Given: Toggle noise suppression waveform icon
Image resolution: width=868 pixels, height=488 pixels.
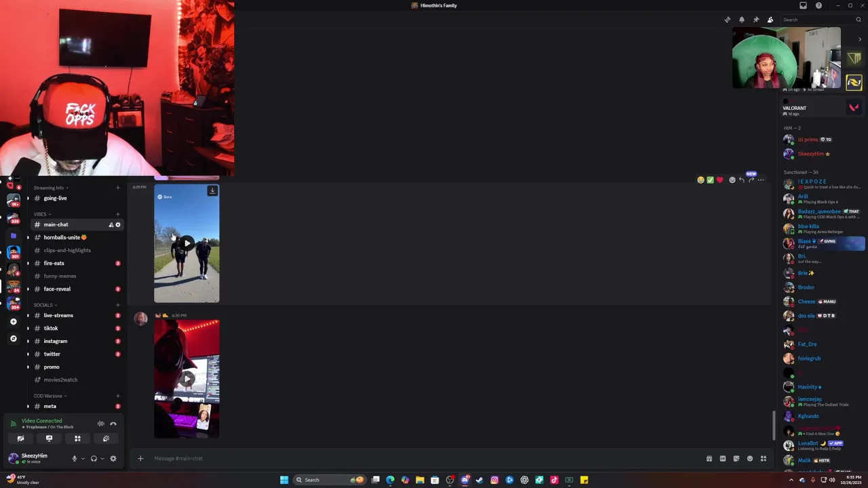Looking at the screenshot, I should 101,424.
